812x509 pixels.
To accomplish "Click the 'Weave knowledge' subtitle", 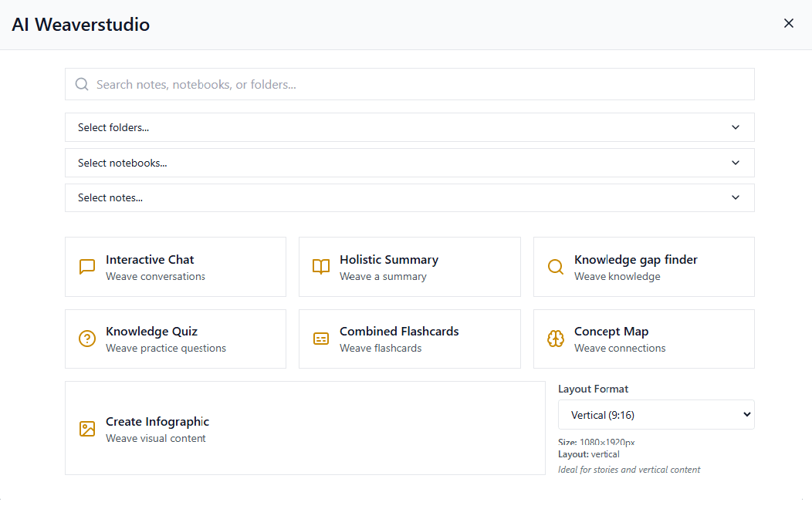I will tap(617, 277).
